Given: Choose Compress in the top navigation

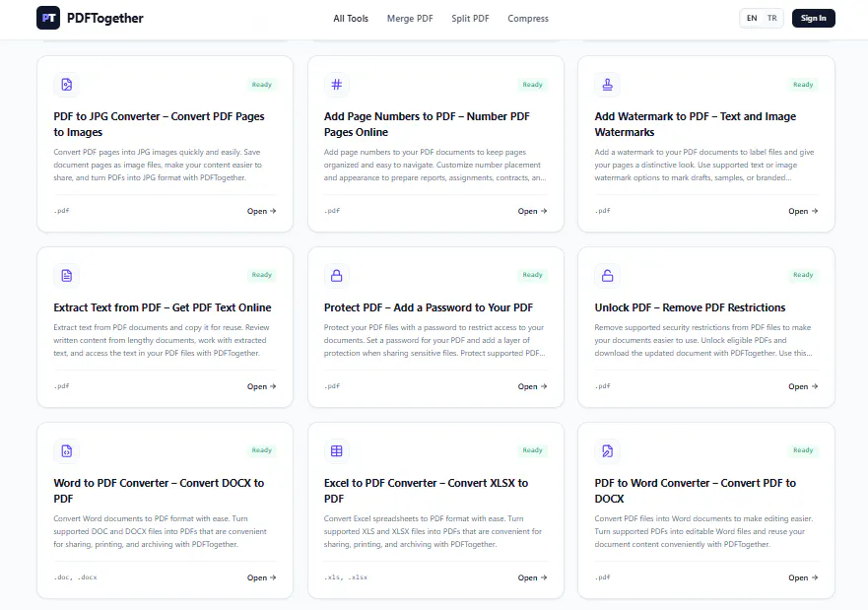Looking at the screenshot, I should 528,19.
